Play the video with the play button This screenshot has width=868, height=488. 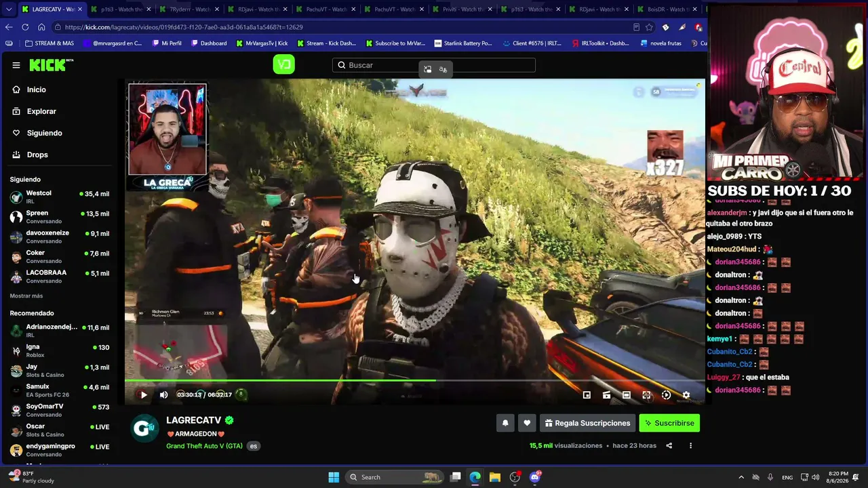(144, 394)
